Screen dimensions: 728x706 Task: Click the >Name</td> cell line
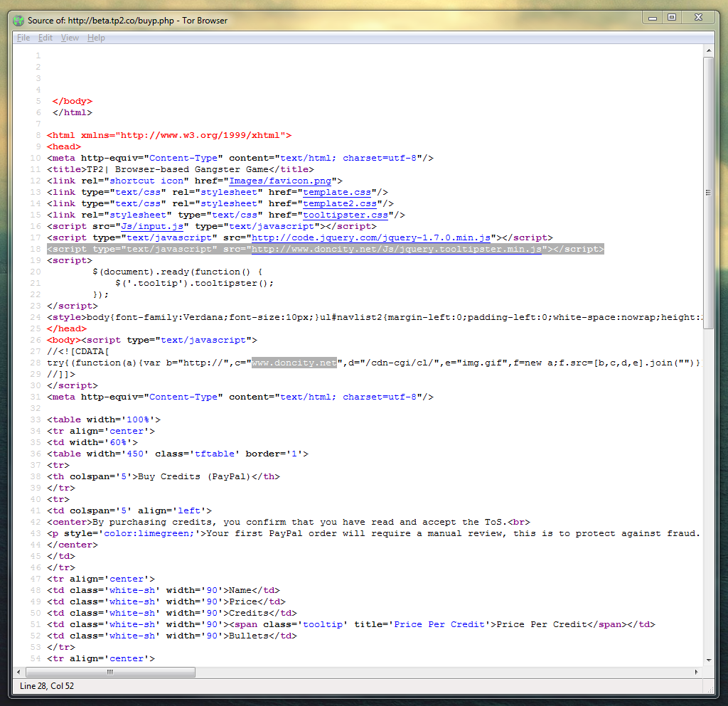tap(164, 590)
